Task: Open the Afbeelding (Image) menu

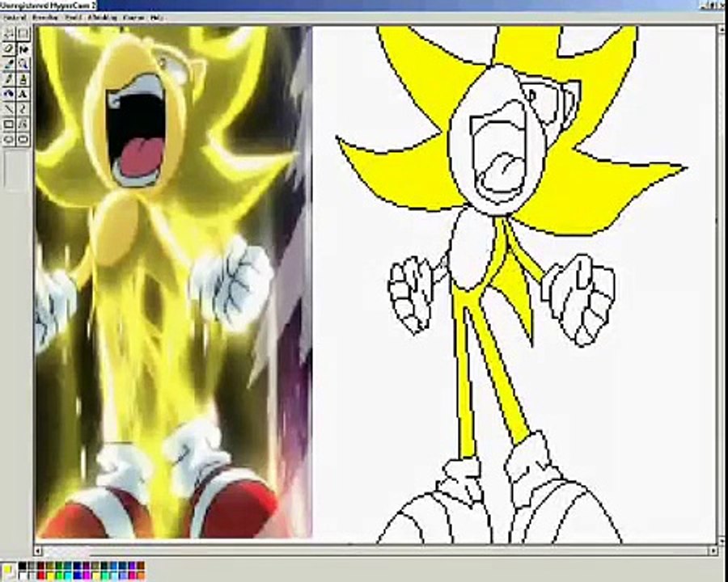Action: [102, 18]
